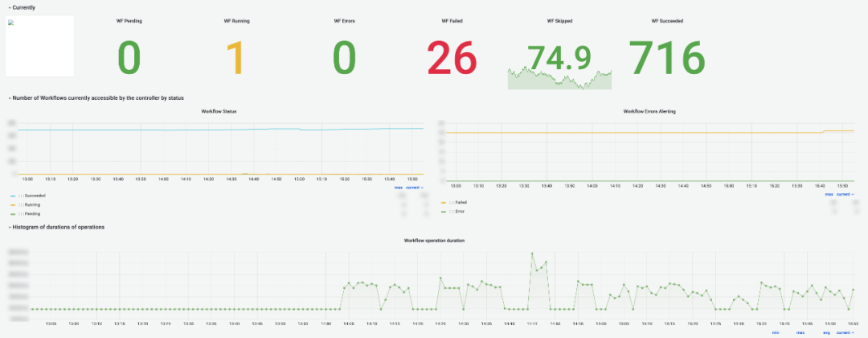The width and height of the screenshot is (868, 338).
Task: Click the blue Succeeded line in Workflow Status graph
Action: pos(222,130)
